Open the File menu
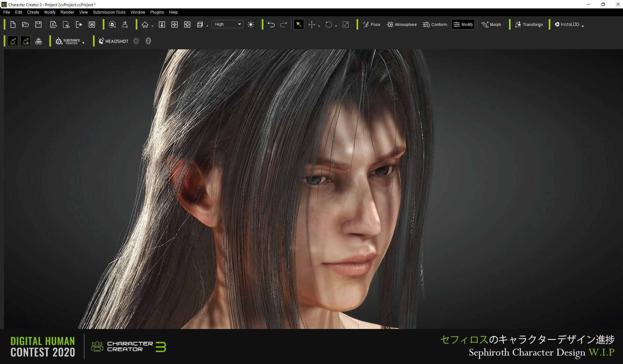The height and width of the screenshot is (364, 623). coord(6,12)
